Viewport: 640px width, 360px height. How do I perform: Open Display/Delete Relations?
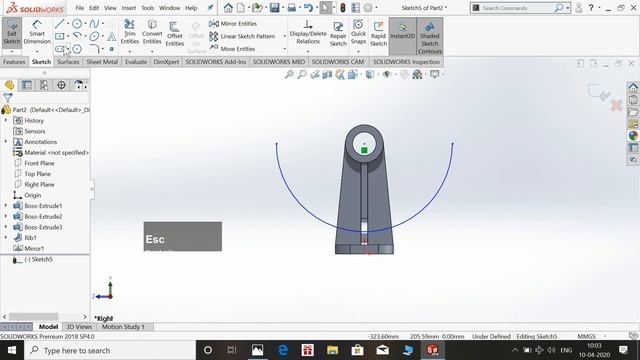[x=308, y=32]
